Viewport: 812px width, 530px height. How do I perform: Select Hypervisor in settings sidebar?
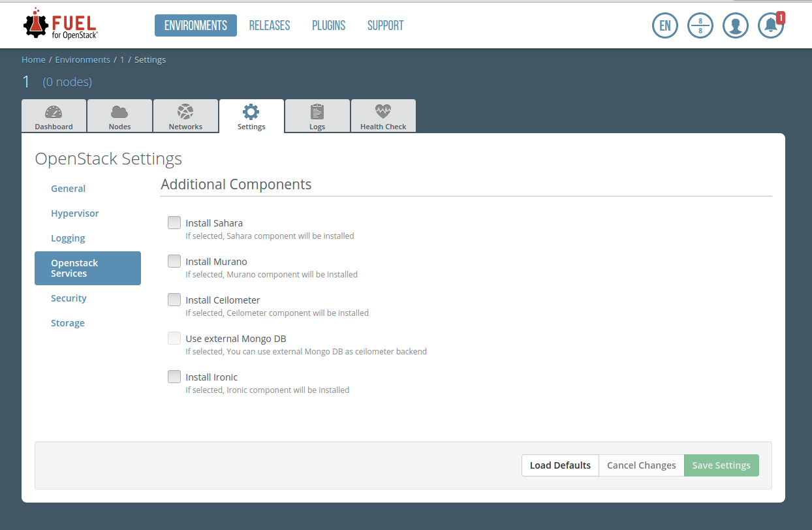point(75,213)
